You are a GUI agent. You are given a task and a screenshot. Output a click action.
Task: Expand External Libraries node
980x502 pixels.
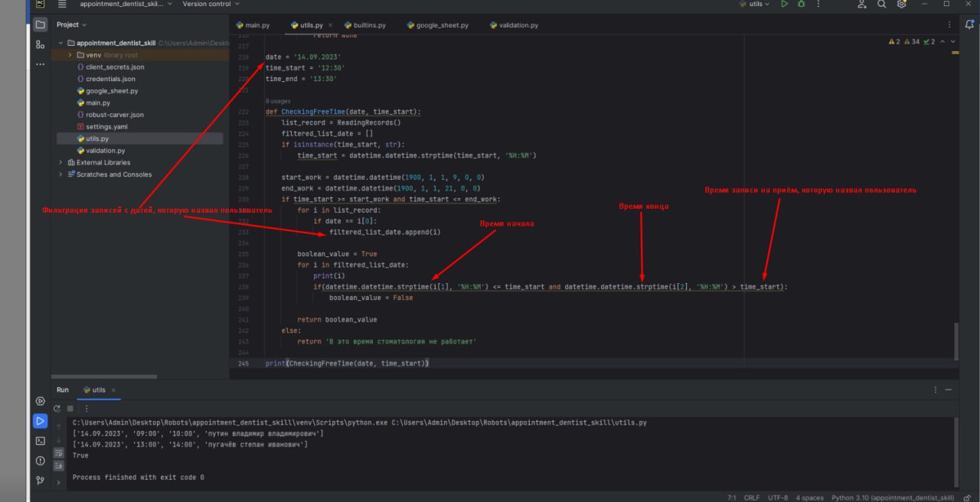point(61,162)
